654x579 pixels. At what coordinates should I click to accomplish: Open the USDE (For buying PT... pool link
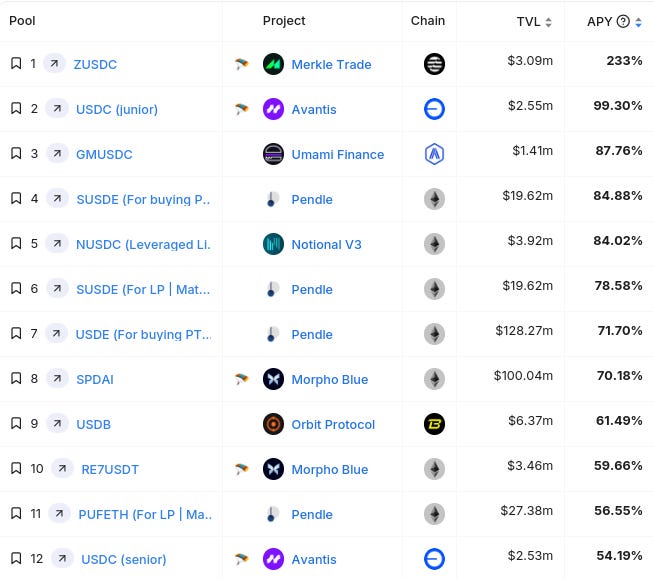coord(143,335)
